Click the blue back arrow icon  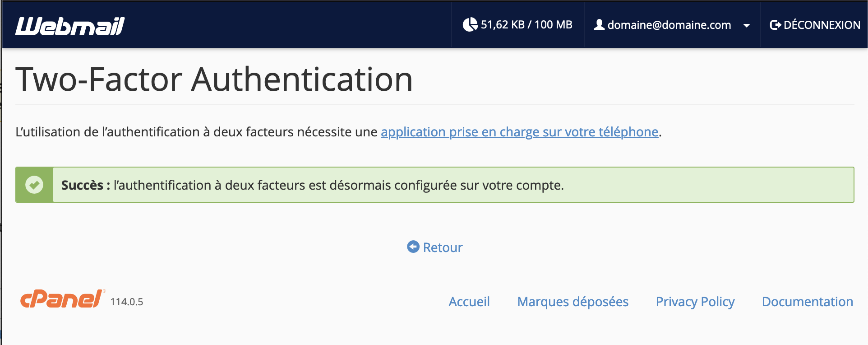413,247
